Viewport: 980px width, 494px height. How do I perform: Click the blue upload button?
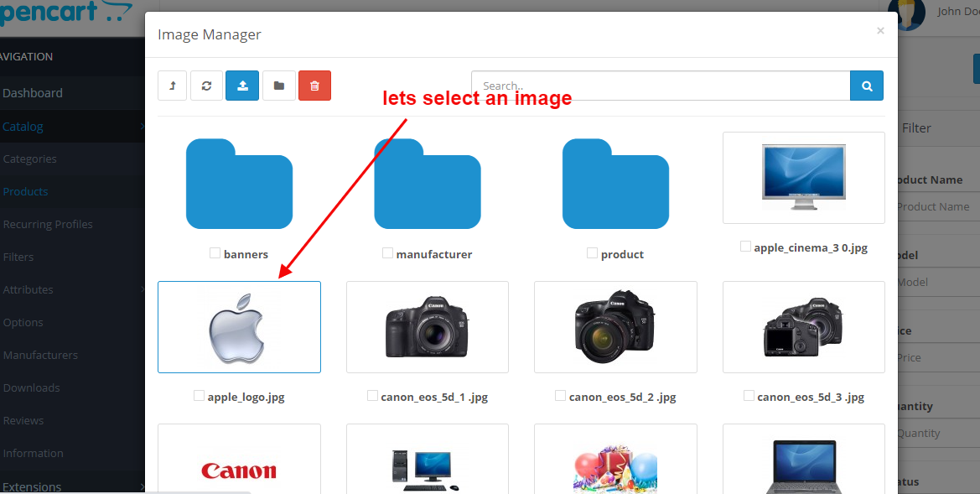click(242, 86)
